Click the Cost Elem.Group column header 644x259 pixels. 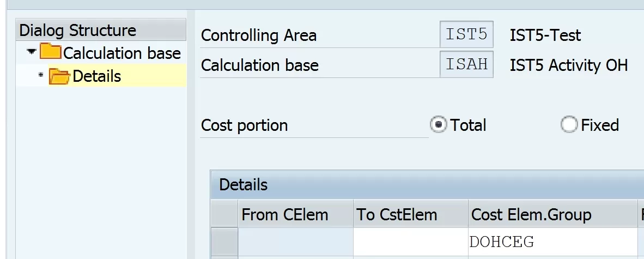pyautogui.click(x=553, y=214)
